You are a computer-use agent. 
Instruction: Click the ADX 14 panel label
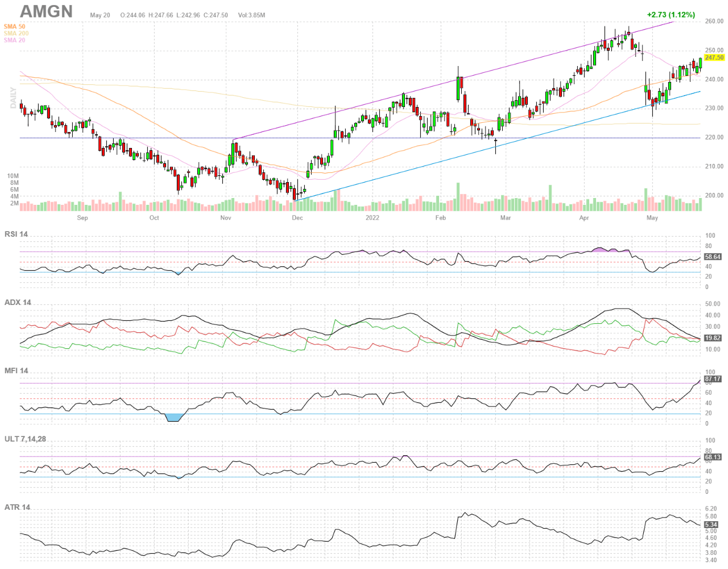18,302
